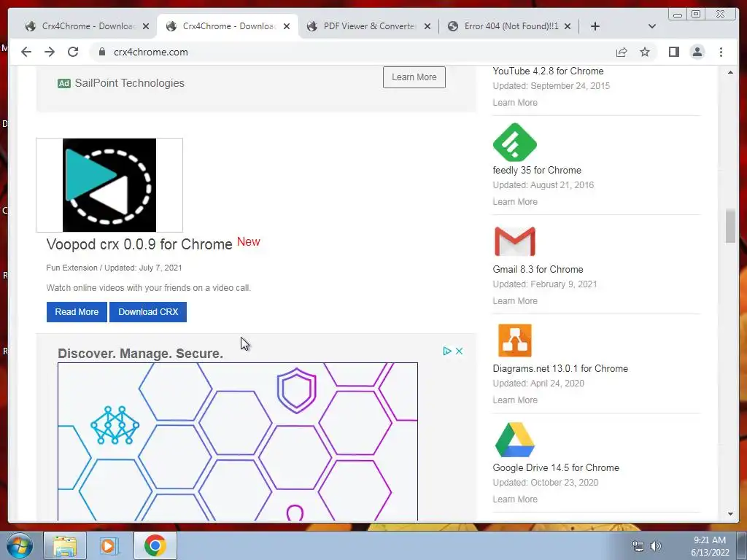This screenshot has width=747, height=560.
Task: Open Windows Media Player from taskbar
Action: pos(109,545)
